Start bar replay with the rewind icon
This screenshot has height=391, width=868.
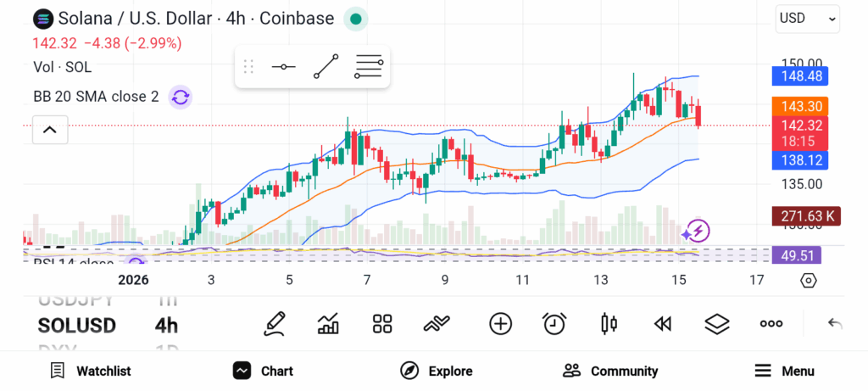[x=662, y=323]
